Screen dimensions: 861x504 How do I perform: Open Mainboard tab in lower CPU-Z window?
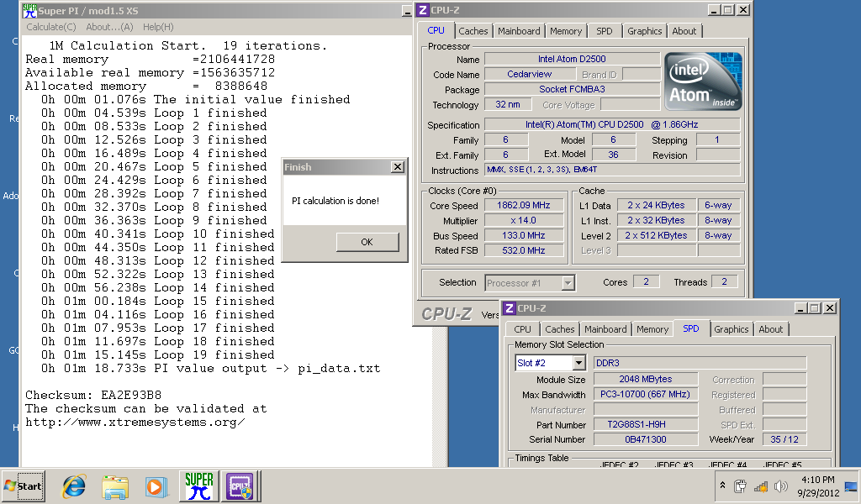pos(605,329)
